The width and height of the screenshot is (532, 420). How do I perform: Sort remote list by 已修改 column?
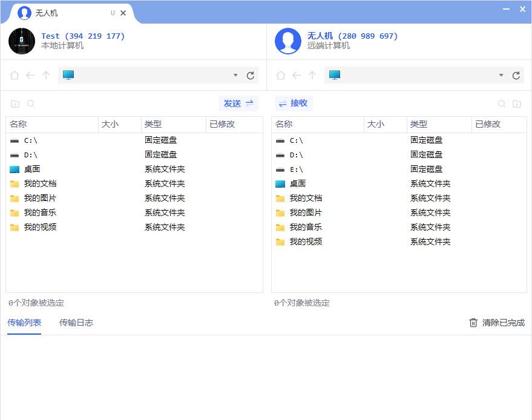499,124
